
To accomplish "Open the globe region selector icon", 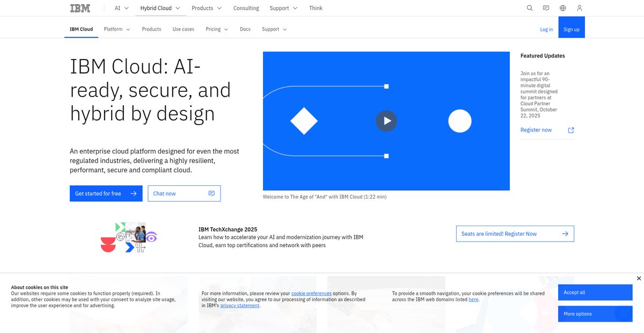I will (563, 8).
